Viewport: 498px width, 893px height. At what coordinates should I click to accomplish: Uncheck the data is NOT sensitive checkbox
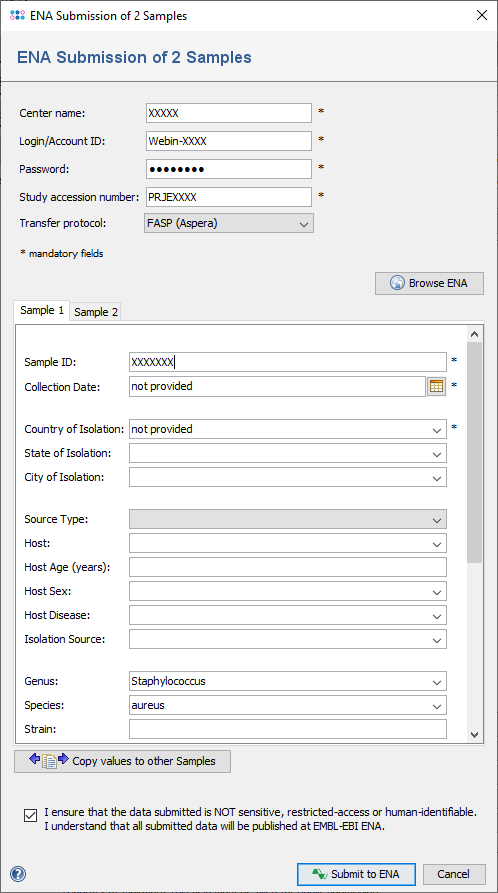(30, 816)
